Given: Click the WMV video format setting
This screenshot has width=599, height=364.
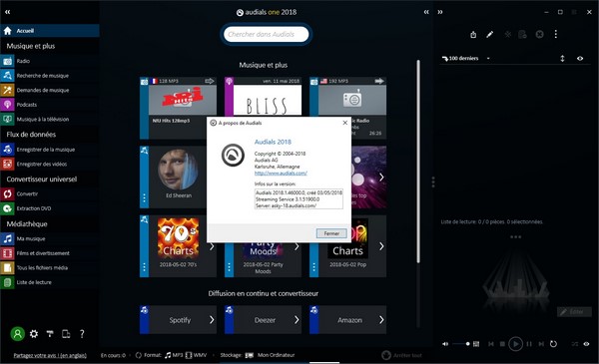Looking at the screenshot, I should tap(197, 355).
